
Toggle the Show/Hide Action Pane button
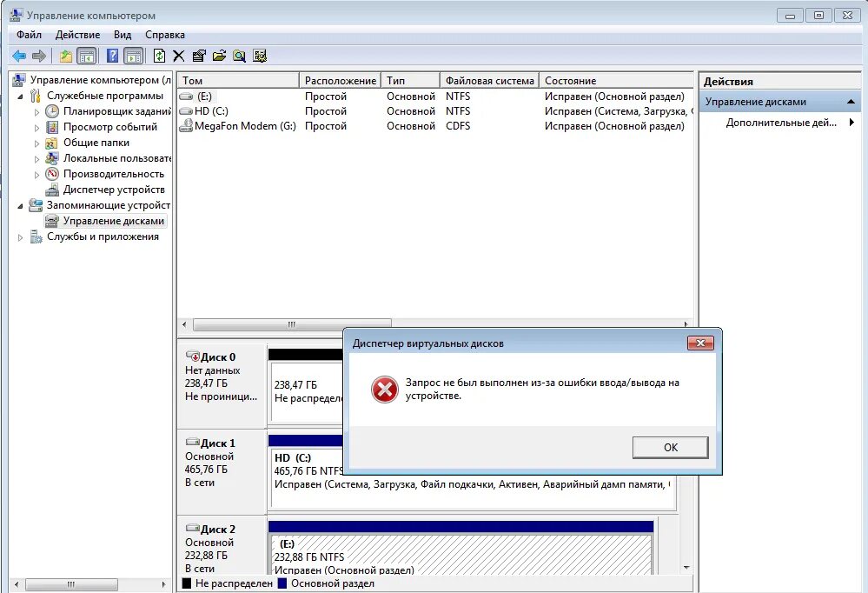tap(134, 56)
